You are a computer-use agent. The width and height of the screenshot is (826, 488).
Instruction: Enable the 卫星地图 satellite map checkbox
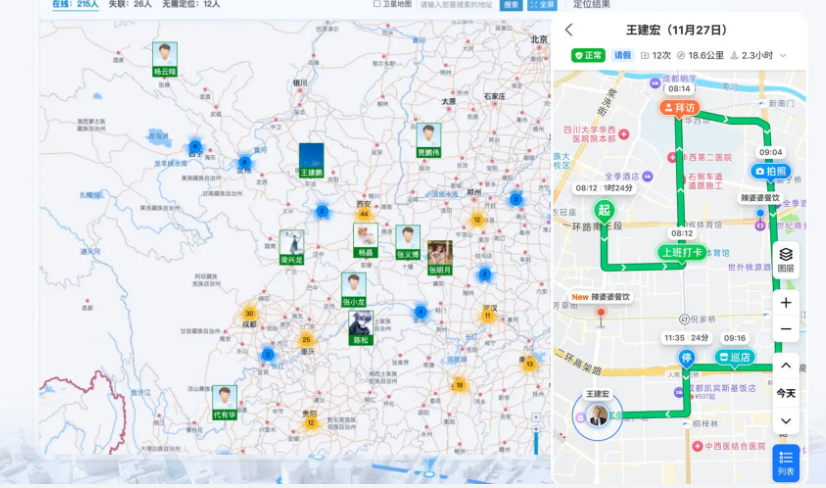tap(376, 4)
